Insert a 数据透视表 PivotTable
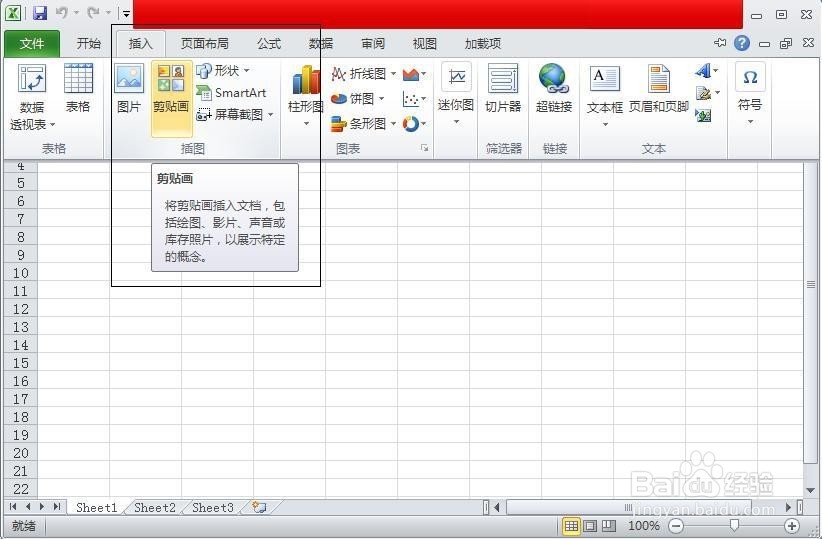Image resolution: width=822 pixels, height=539 pixels. pos(32,97)
